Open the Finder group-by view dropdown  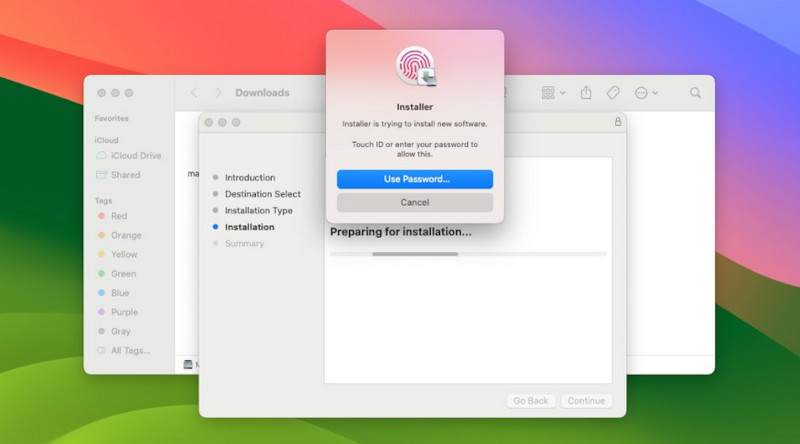[x=553, y=93]
